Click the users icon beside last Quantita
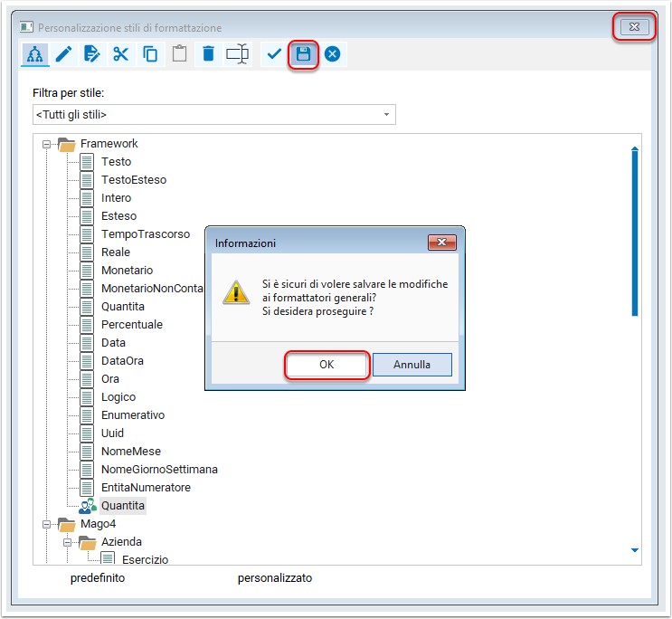The image size is (672, 619). [x=88, y=506]
